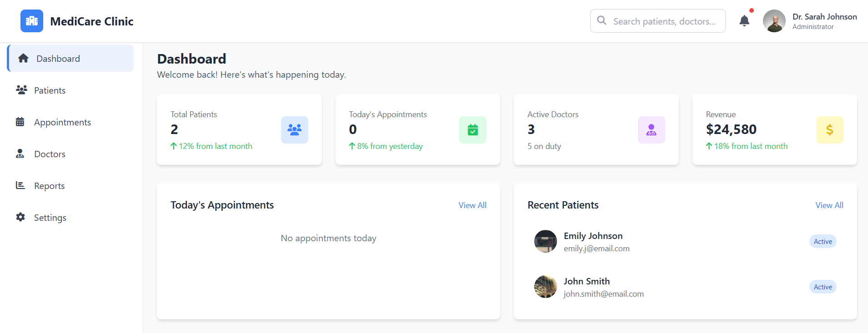Focus the search patients, doctors field
Viewport: 868px width, 333px height.
tap(664, 21)
